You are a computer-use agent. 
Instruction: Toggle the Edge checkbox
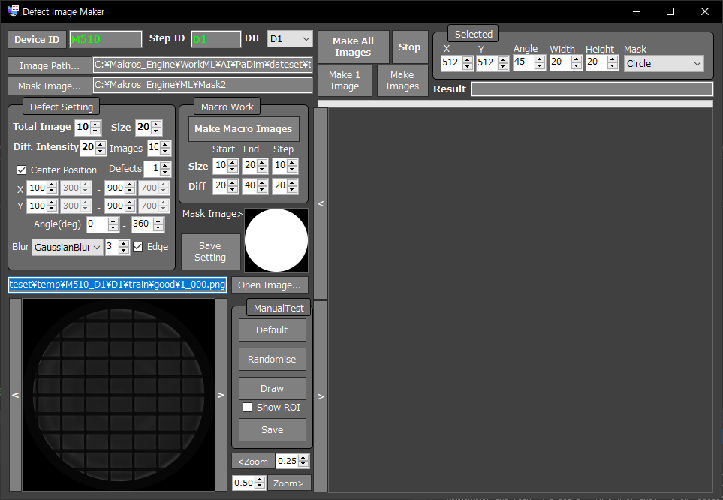pyautogui.click(x=138, y=247)
